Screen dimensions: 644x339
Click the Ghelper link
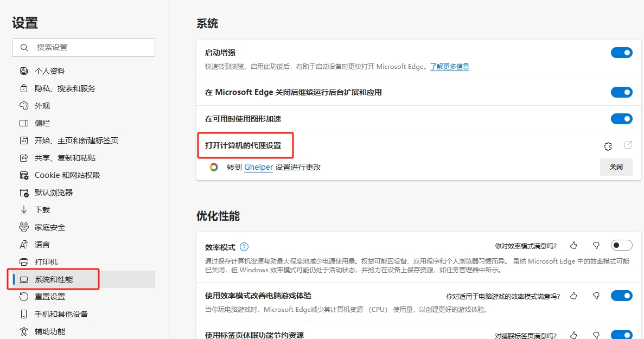[x=259, y=167]
